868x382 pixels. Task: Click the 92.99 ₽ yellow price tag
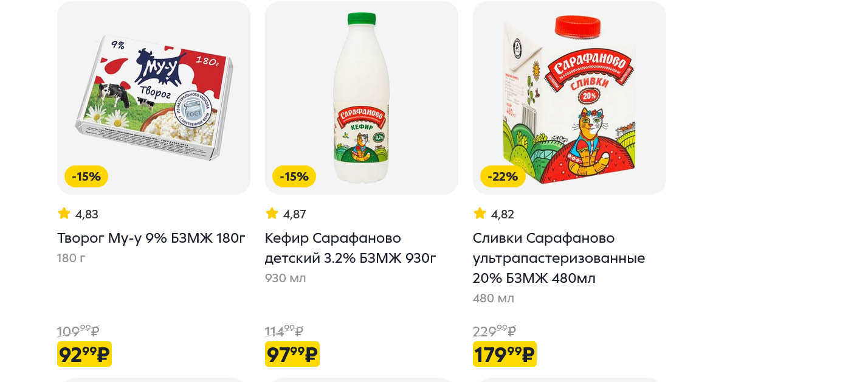coord(84,354)
